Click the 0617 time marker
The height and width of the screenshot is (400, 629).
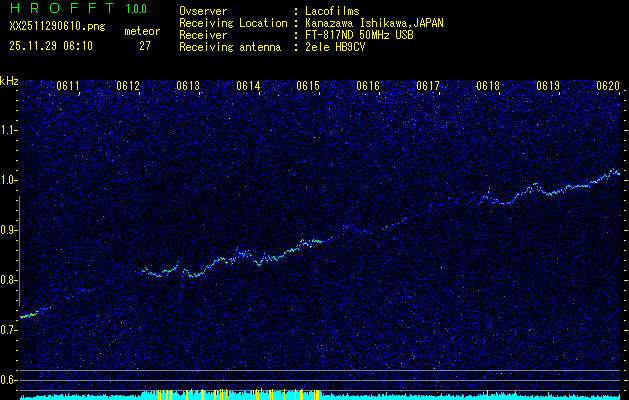(x=428, y=87)
